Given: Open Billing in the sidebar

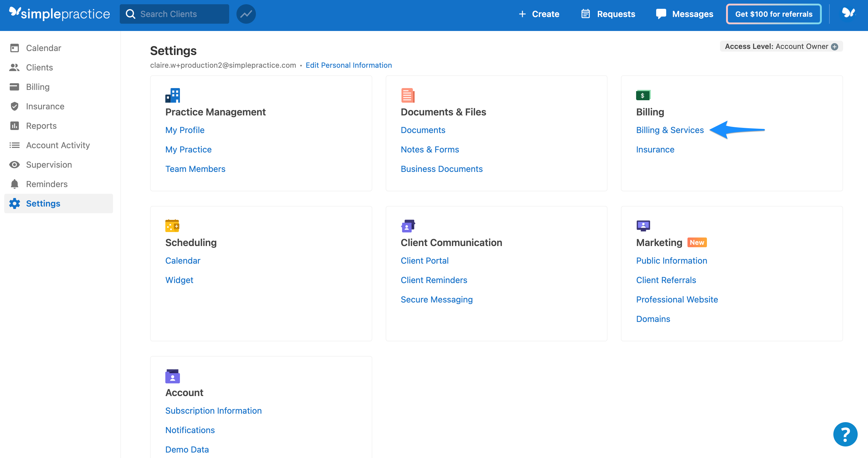Looking at the screenshot, I should tap(59, 87).
